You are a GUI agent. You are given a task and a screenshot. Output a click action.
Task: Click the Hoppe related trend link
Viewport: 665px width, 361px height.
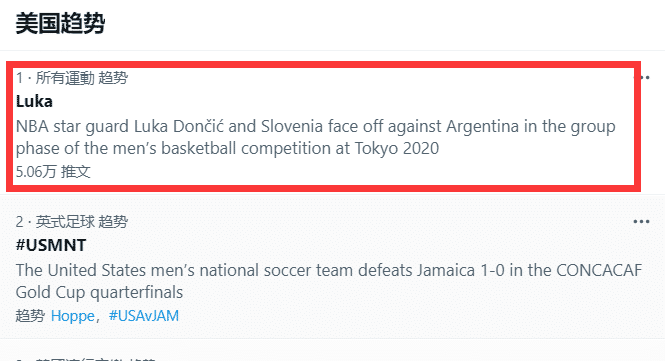73,316
